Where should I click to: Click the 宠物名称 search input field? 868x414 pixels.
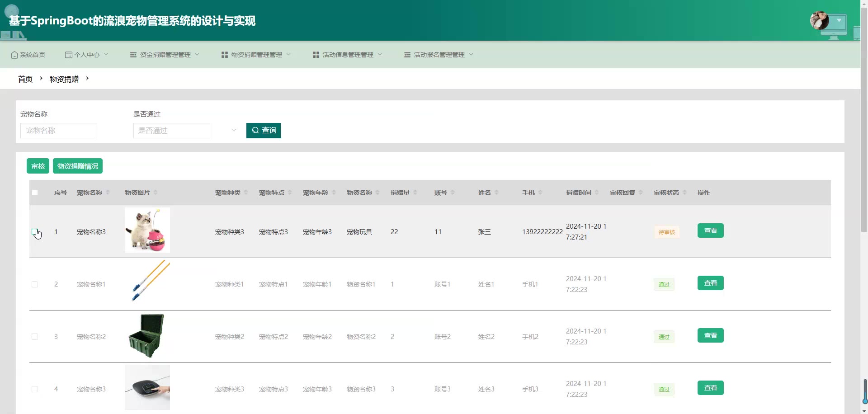(x=59, y=131)
